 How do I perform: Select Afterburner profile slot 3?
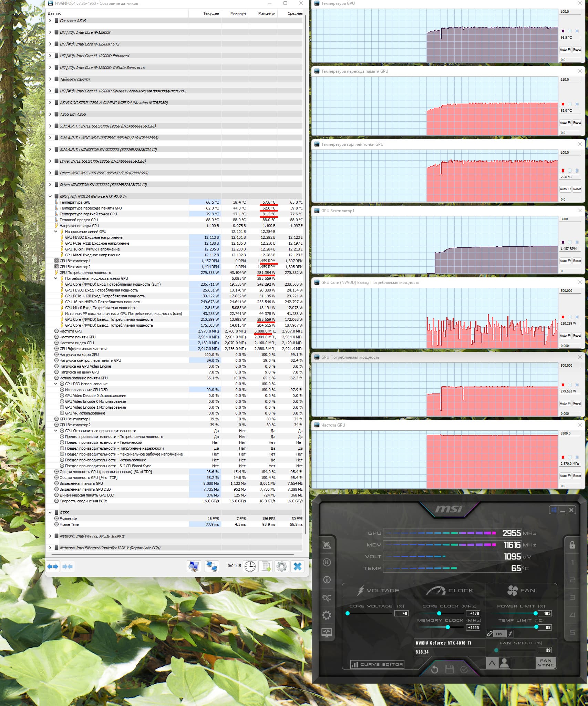pos(572,598)
